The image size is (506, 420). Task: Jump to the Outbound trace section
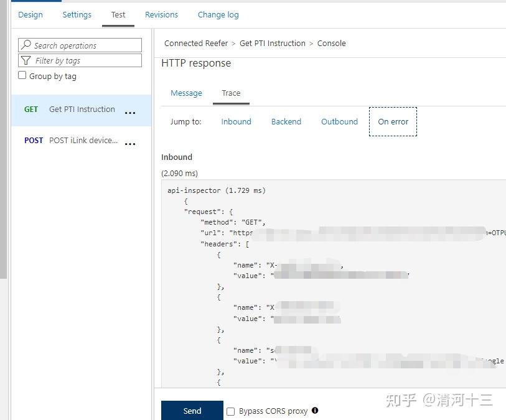click(x=339, y=121)
